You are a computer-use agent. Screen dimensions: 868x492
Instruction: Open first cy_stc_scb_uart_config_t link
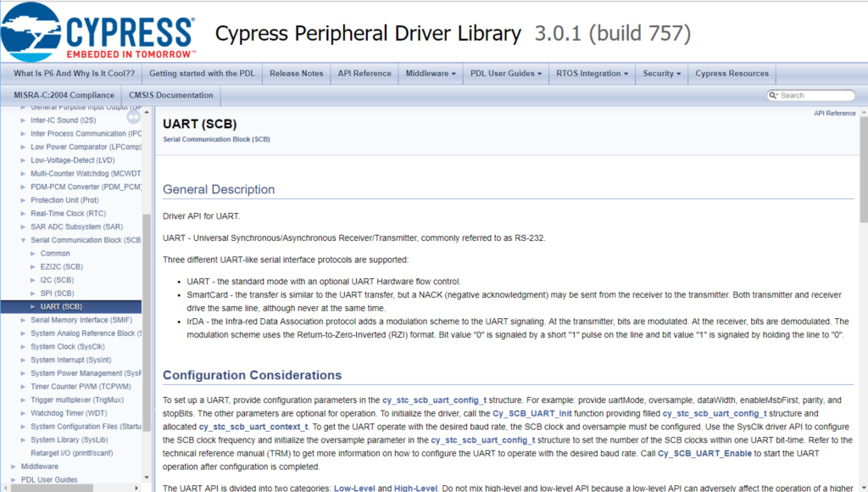[x=435, y=400]
